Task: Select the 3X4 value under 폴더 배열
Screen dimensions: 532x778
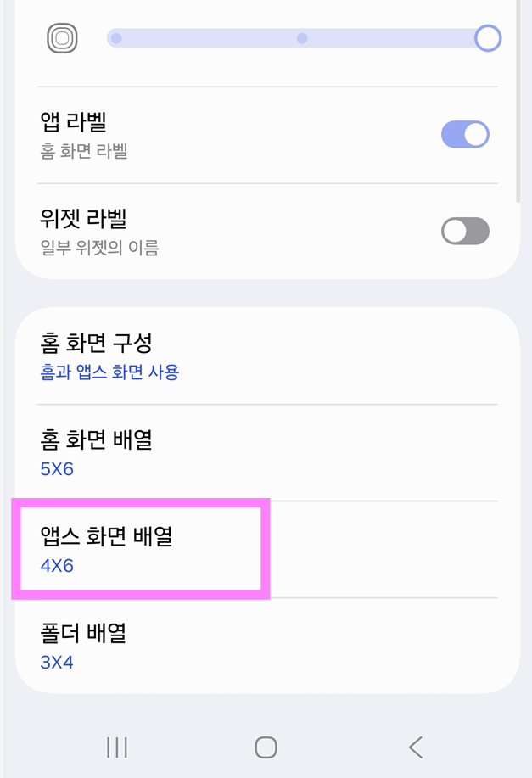Action: coord(57,662)
